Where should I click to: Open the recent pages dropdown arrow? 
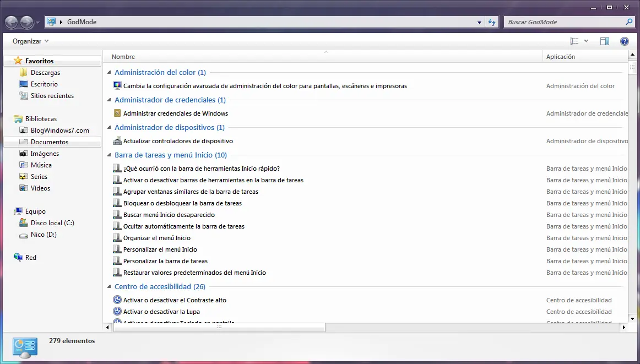coord(37,23)
